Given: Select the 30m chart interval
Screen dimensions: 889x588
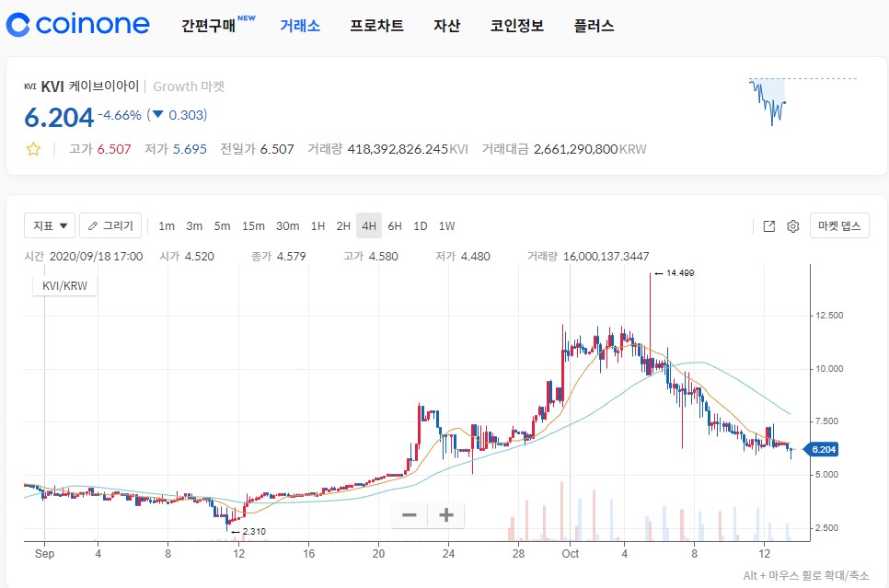Looking at the screenshot, I should coord(287,226).
